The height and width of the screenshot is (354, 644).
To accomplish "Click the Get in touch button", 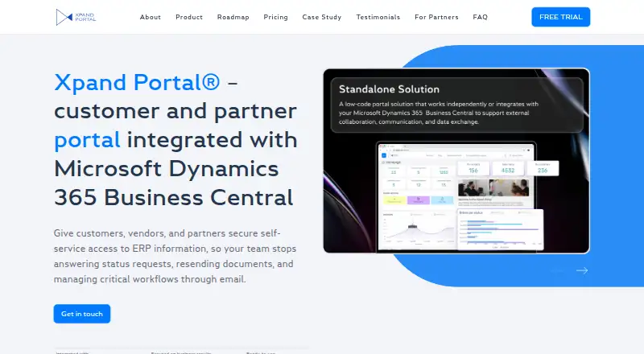I will [82, 314].
